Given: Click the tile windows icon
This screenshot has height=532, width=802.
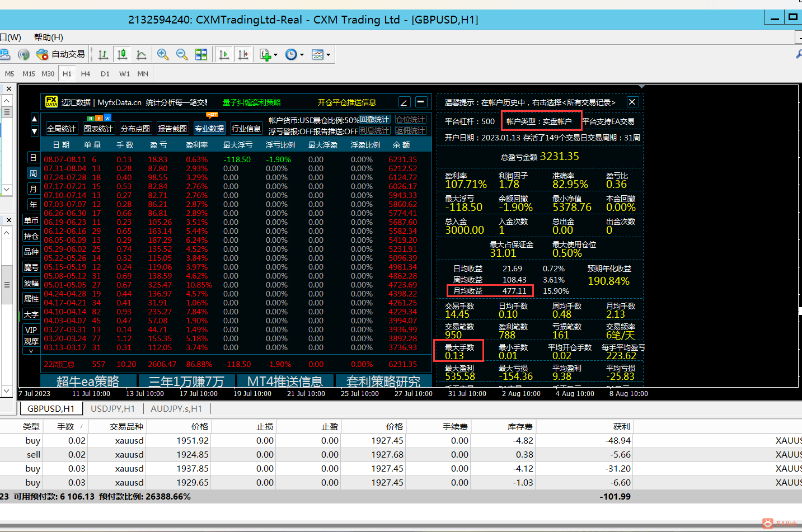Looking at the screenshot, I should point(201,54).
